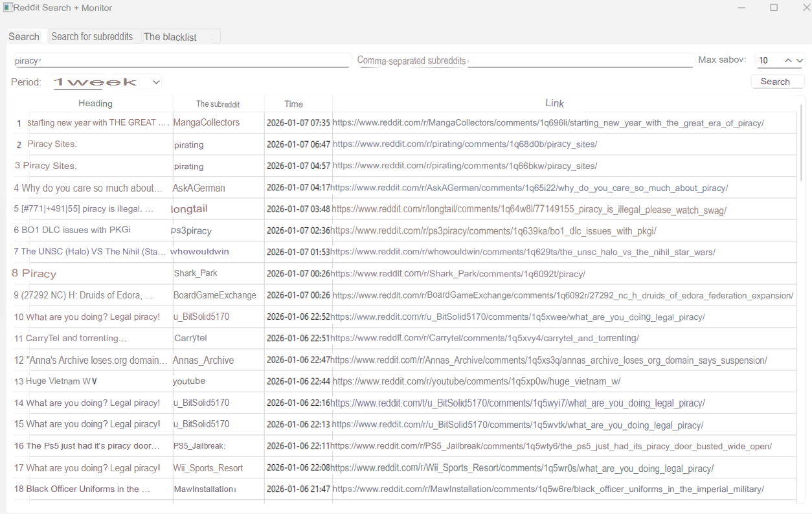812x514 pixels.
Task: Sort results by Heading column header
Action: (x=95, y=104)
